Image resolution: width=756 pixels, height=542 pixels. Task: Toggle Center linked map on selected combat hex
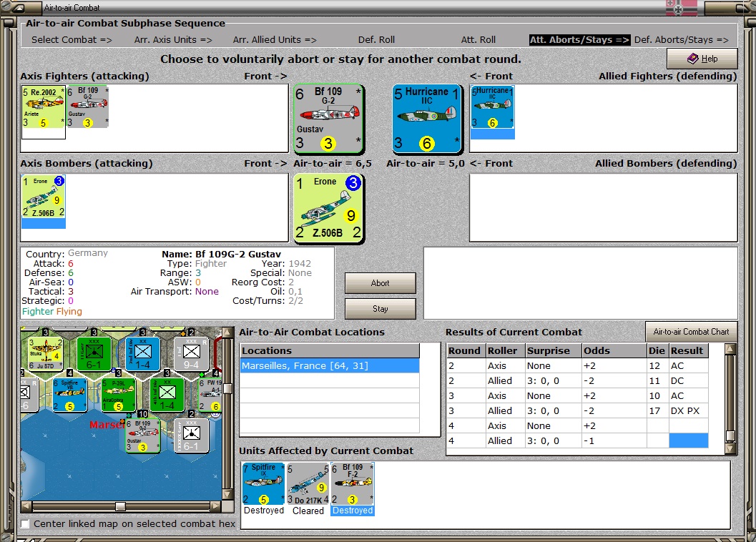point(25,523)
